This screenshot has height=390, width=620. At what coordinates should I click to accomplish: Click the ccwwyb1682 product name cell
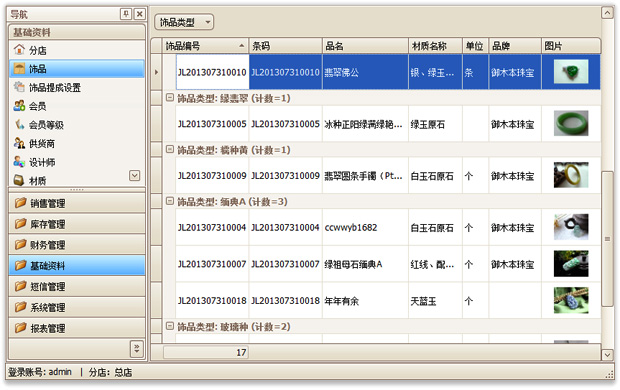365,227
